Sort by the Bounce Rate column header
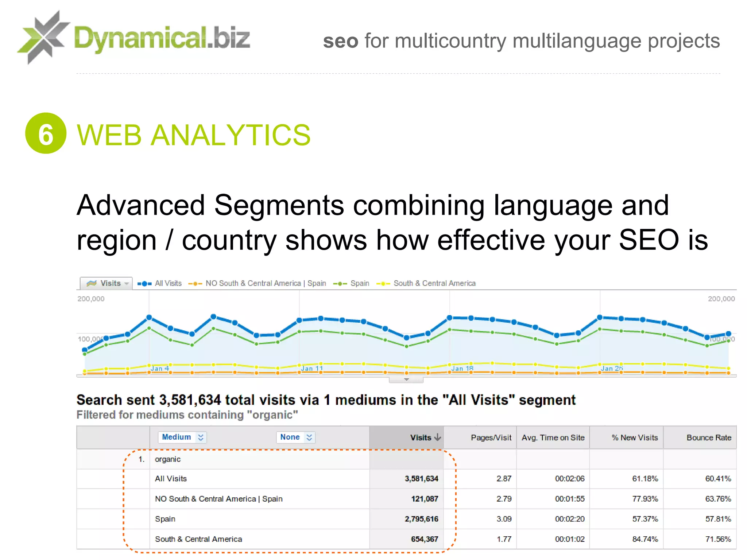 point(700,437)
